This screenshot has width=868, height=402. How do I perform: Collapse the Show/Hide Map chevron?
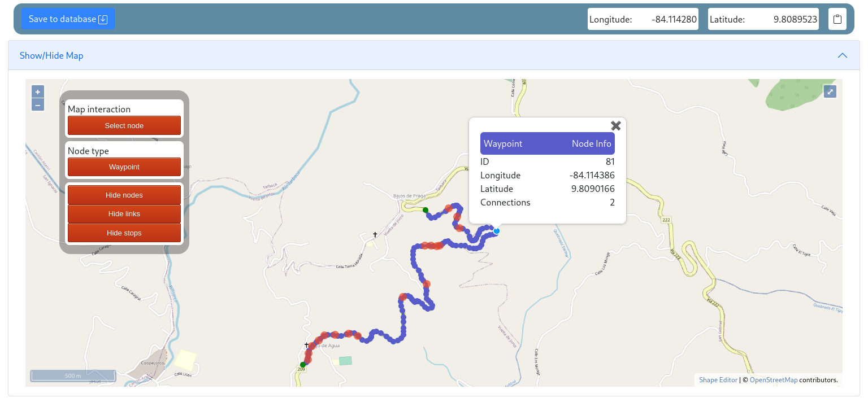[x=842, y=55]
